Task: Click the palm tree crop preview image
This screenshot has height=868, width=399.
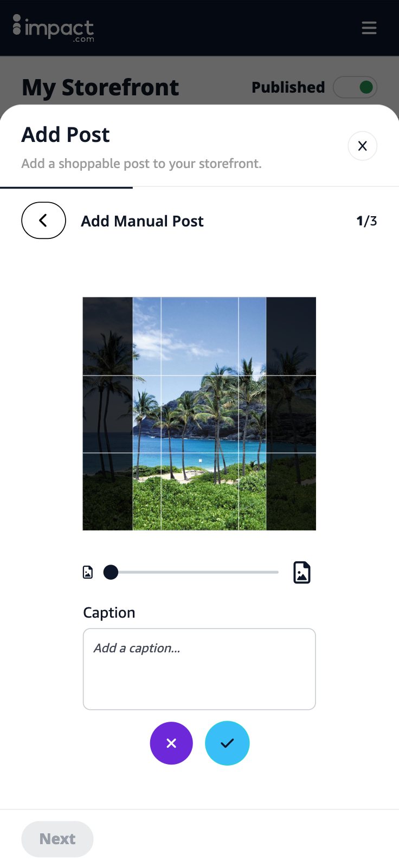Action: point(200,413)
